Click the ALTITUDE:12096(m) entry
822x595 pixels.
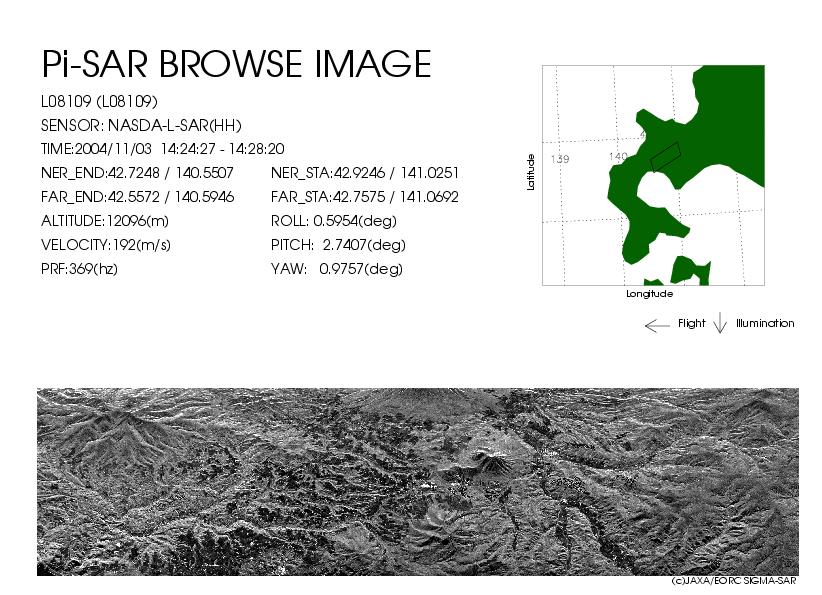(x=105, y=221)
